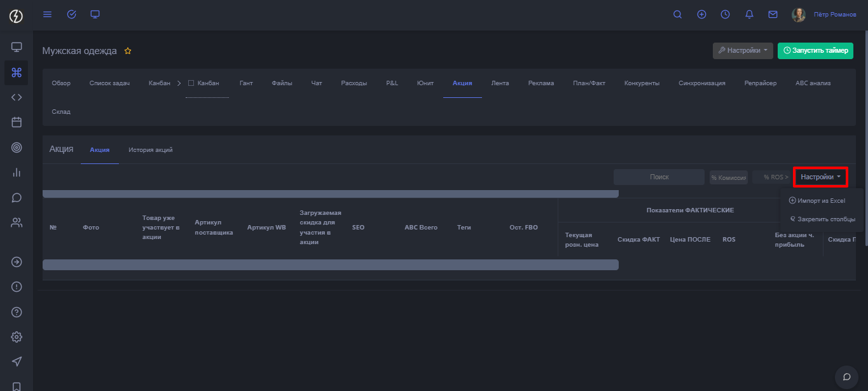The height and width of the screenshot is (391, 868).
Task: Open notifications bell icon
Action: (749, 15)
